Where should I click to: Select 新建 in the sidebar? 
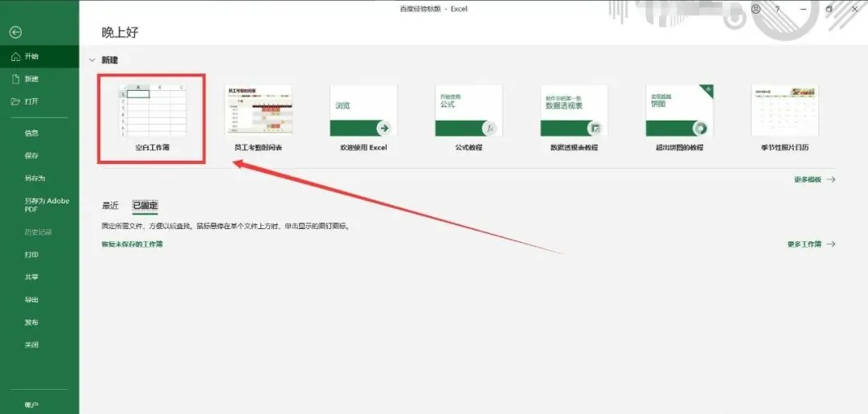coord(39,79)
